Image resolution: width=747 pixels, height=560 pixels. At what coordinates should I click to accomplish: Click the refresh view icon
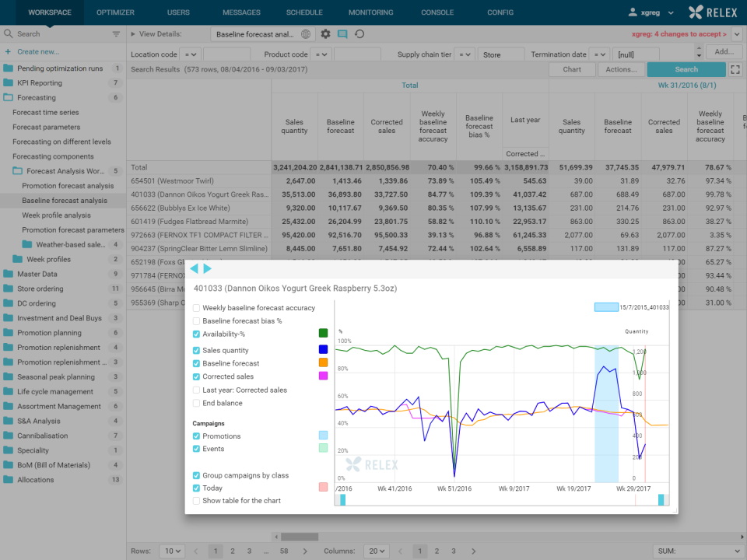(359, 34)
